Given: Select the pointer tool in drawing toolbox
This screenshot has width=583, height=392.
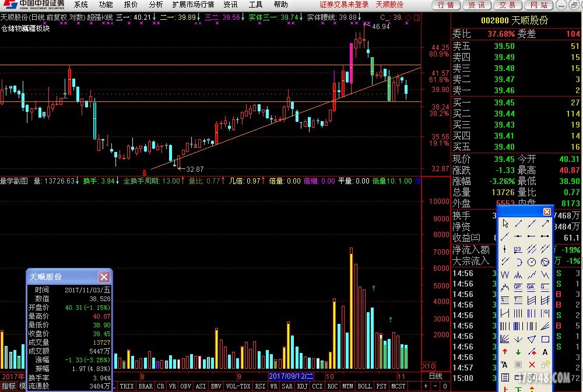Looking at the screenshot, I should (x=505, y=223).
